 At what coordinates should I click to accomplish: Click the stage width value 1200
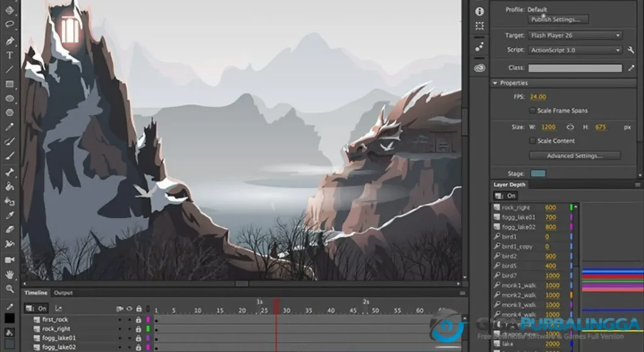(548, 127)
